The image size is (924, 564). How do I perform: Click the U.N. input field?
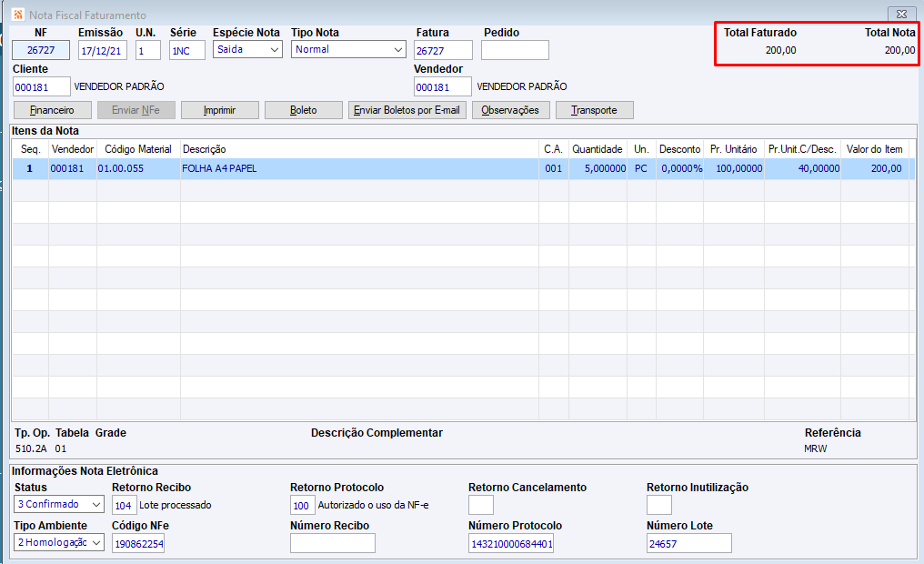148,50
